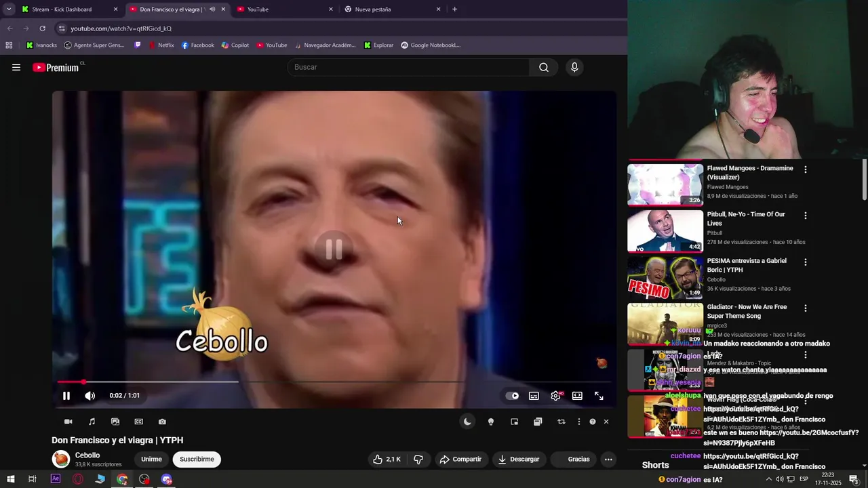Pause the video with the pause button
The image size is (868, 488).
pyautogui.click(x=66, y=396)
